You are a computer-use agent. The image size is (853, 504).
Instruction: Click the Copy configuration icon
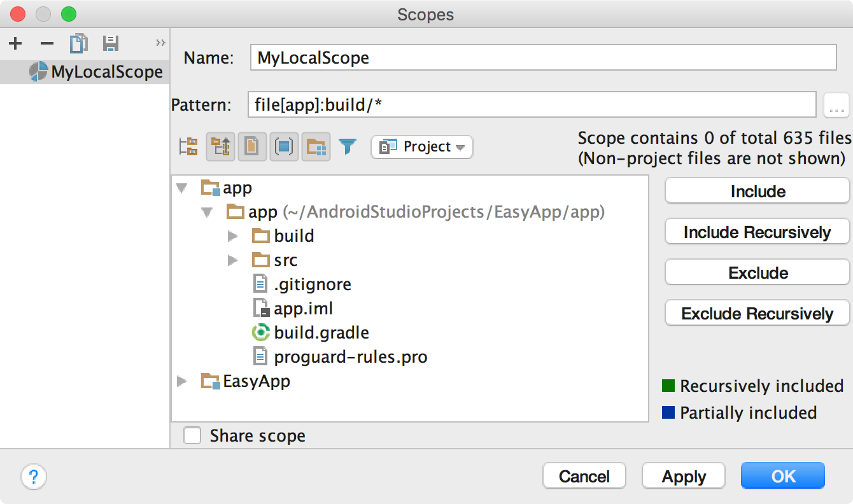pos(78,43)
